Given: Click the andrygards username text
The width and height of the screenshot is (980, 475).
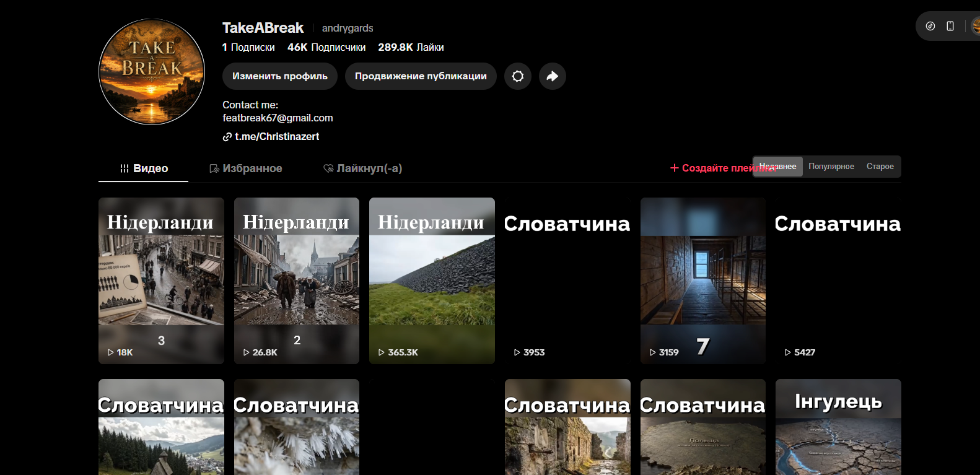Looking at the screenshot, I should coord(348,28).
